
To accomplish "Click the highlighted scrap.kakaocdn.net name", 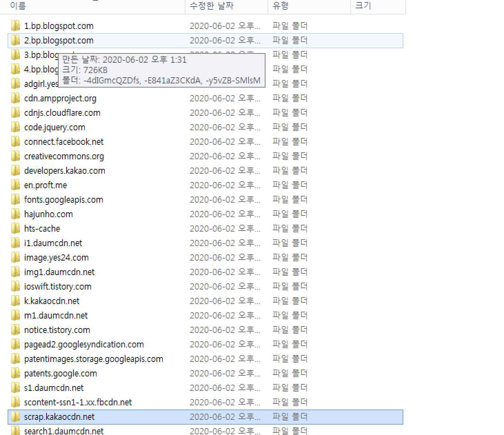I will click(59, 417).
